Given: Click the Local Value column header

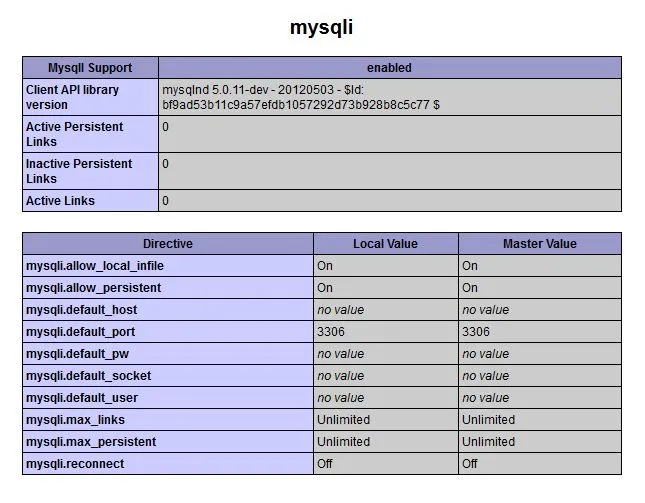Looking at the screenshot, I should pos(385,244).
